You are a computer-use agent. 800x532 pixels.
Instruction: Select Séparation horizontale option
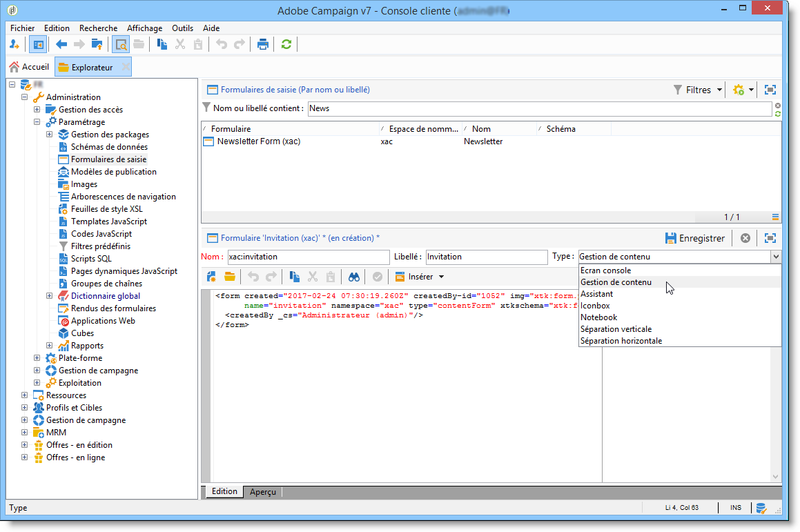pyautogui.click(x=680, y=341)
